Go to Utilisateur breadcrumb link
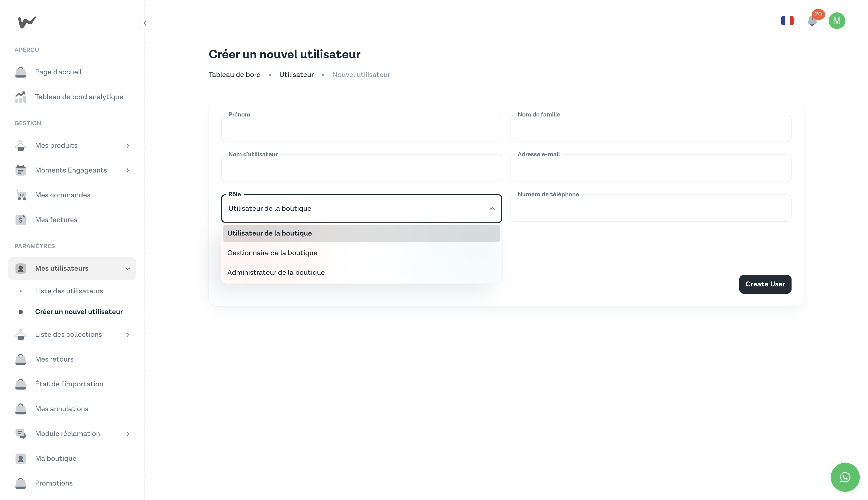 [x=296, y=75]
